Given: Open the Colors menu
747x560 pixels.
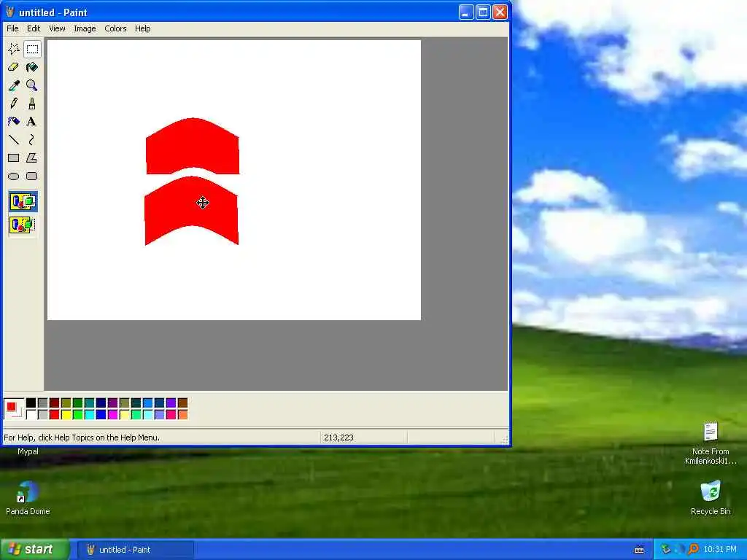Looking at the screenshot, I should coord(115,28).
